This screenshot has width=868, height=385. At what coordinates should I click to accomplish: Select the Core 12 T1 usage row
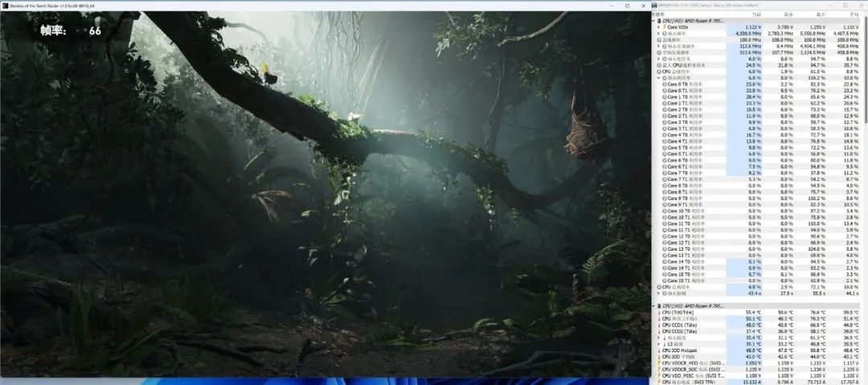click(x=757, y=243)
